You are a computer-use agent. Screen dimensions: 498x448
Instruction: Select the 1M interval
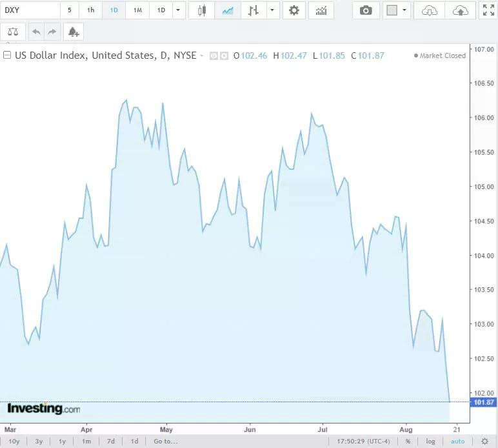[x=137, y=10]
